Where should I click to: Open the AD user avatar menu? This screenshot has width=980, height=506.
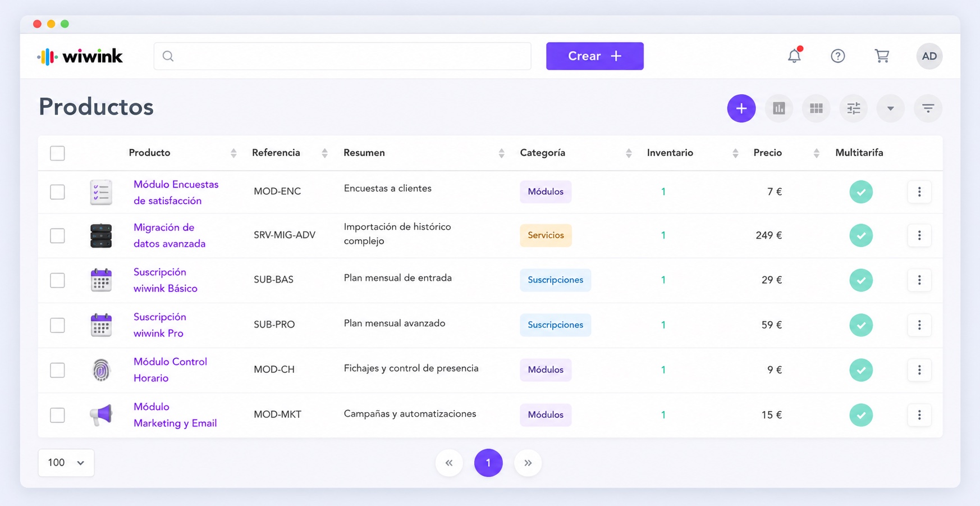929,56
